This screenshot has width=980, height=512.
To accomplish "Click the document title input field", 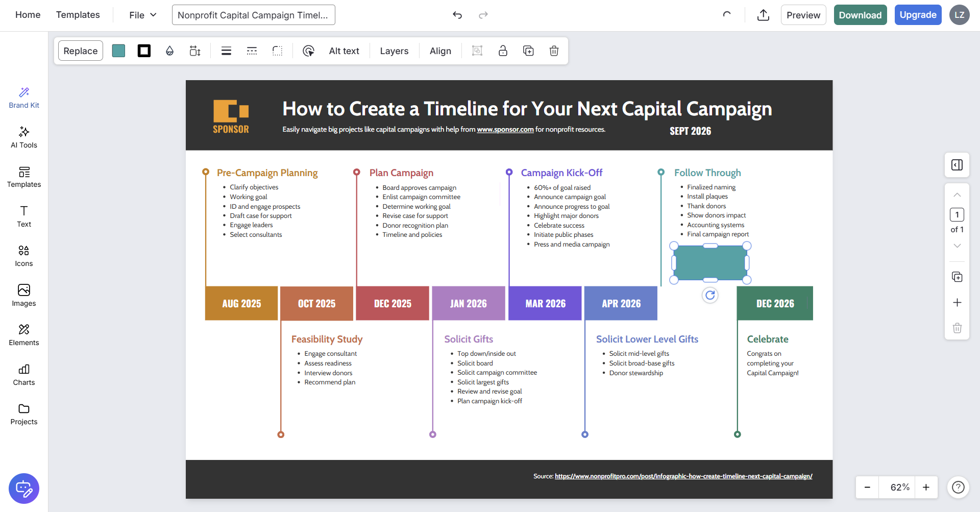I will 253,15.
